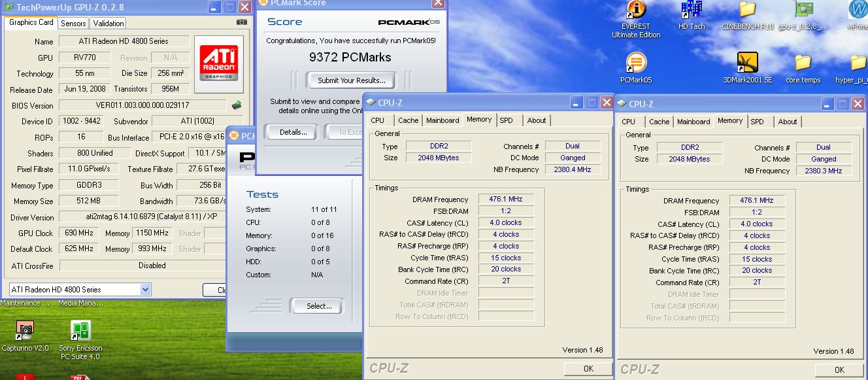Image resolution: width=868 pixels, height=380 pixels.
Task: Click the RV770 GPU value in GPU-Z
Action: (x=85, y=58)
